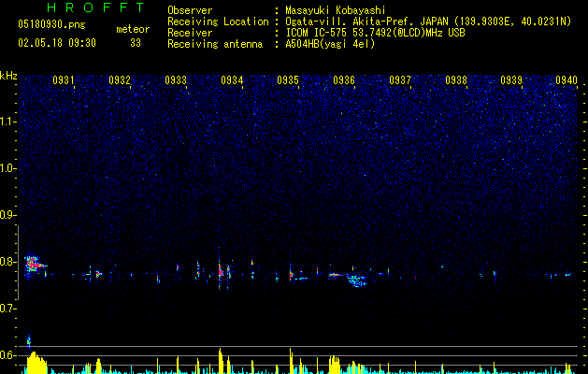This screenshot has width=588, height=374.
Task: Click the 1.0 kHz axis label
Action: click(x=7, y=168)
